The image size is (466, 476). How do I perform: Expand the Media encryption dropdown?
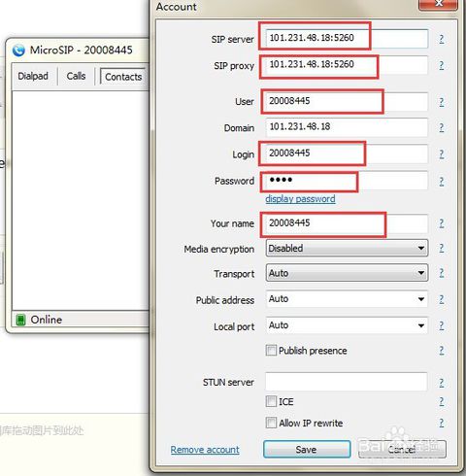347,248
